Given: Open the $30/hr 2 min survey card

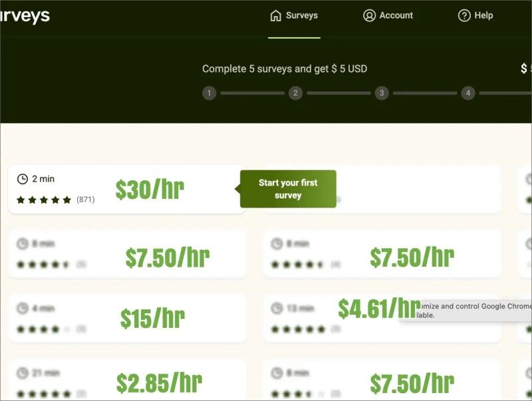Looking at the screenshot, I should (x=127, y=189).
